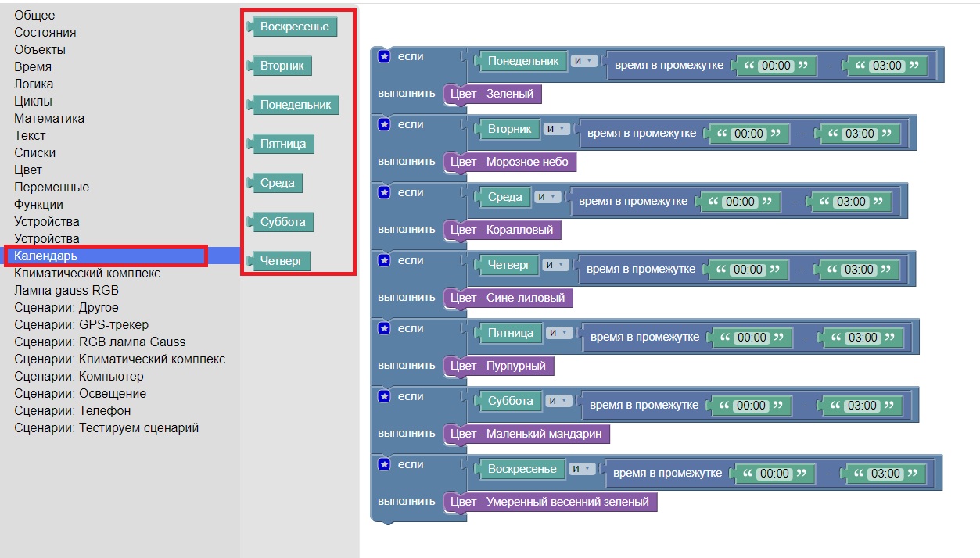Pick the Суббота block in the flyout
This screenshot has height=558, width=980.
coord(282,222)
